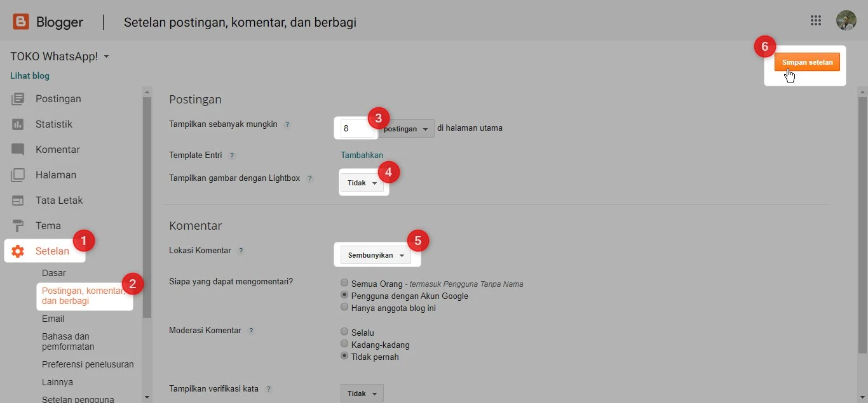The width and height of the screenshot is (868, 403).
Task: Open the postingan unit dropdown
Action: pyautogui.click(x=406, y=129)
